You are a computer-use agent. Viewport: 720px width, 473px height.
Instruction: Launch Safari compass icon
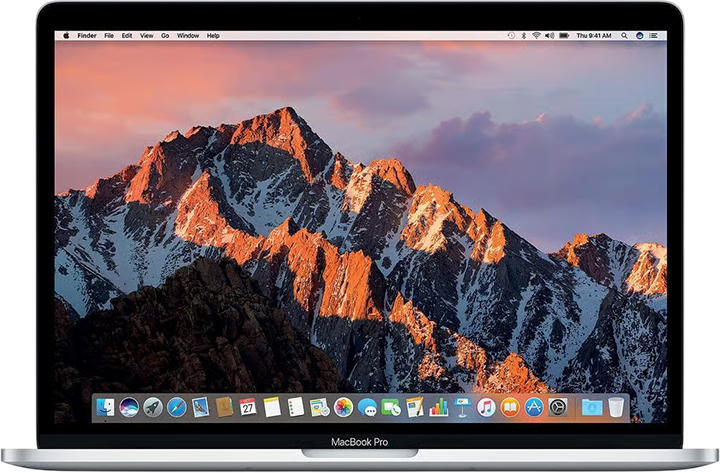[x=177, y=407]
